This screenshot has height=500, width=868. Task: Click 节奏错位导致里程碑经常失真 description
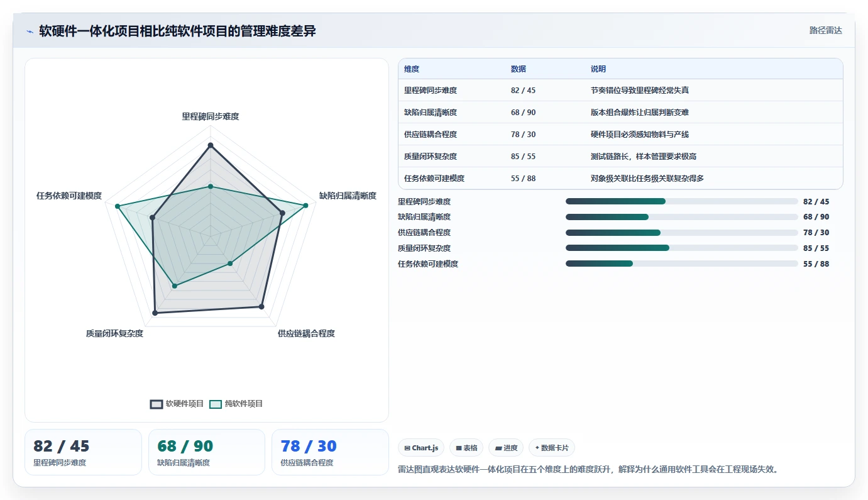640,91
